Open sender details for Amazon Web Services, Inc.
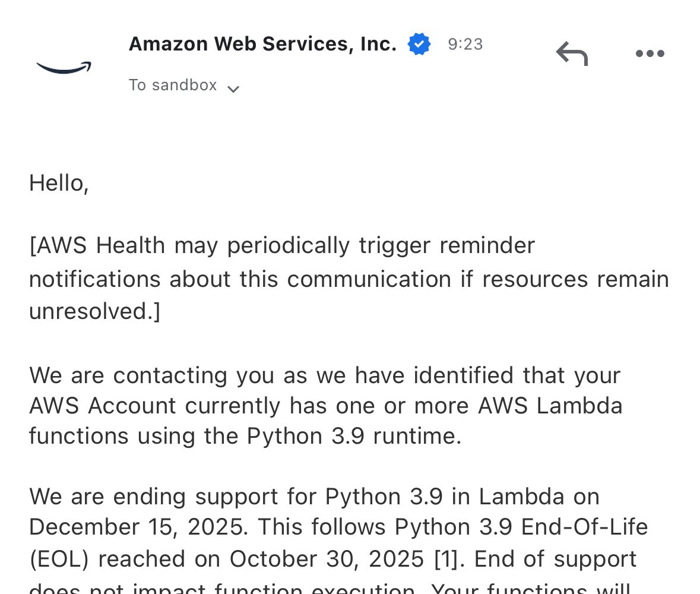This screenshot has height=594, width=700. 262,44
